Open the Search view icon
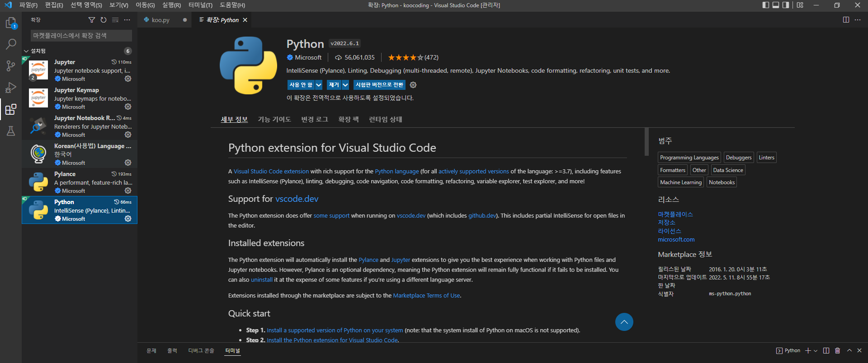 coord(11,44)
